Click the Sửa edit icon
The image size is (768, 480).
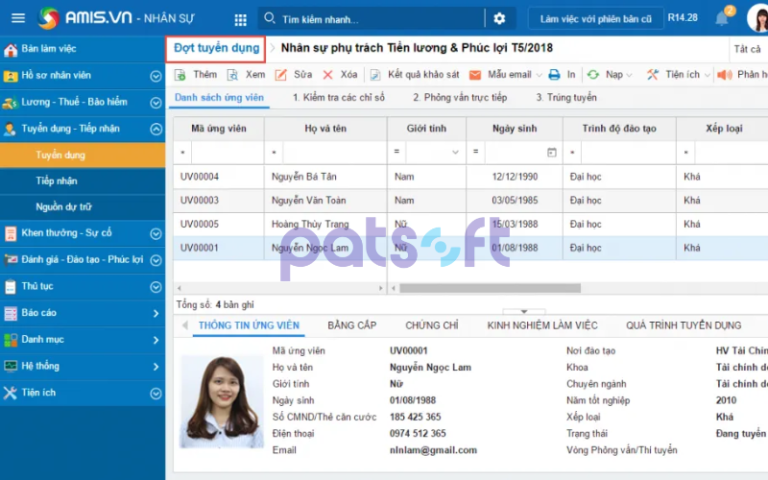point(281,74)
